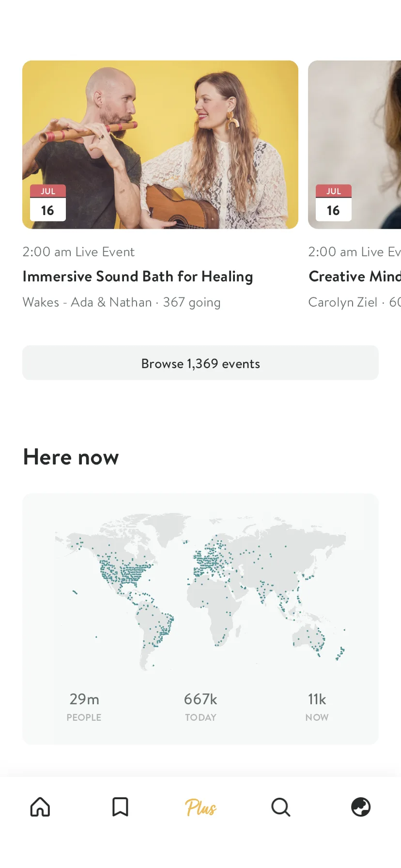The height and width of the screenshot is (868, 401).
Task: Tap the Here now heading
Action: 71,457
